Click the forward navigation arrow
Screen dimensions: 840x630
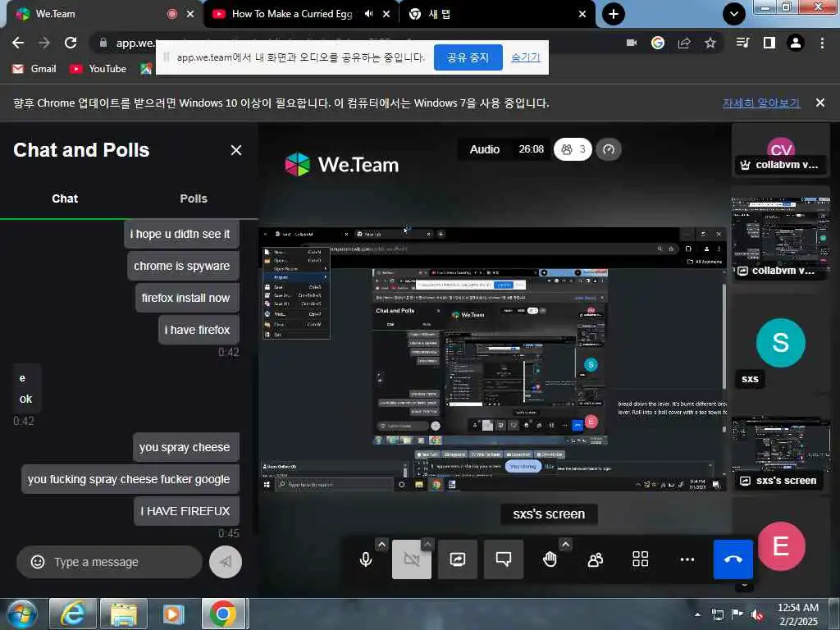pos(44,43)
